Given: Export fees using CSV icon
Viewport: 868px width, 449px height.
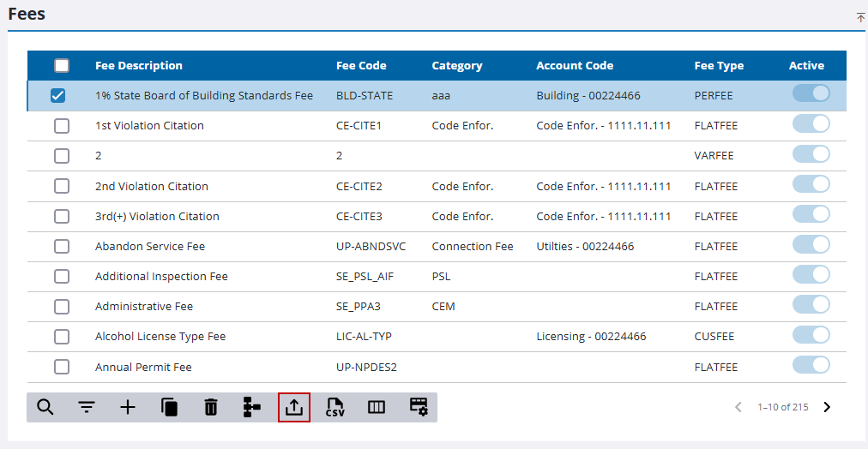Looking at the screenshot, I should (x=335, y=407).
